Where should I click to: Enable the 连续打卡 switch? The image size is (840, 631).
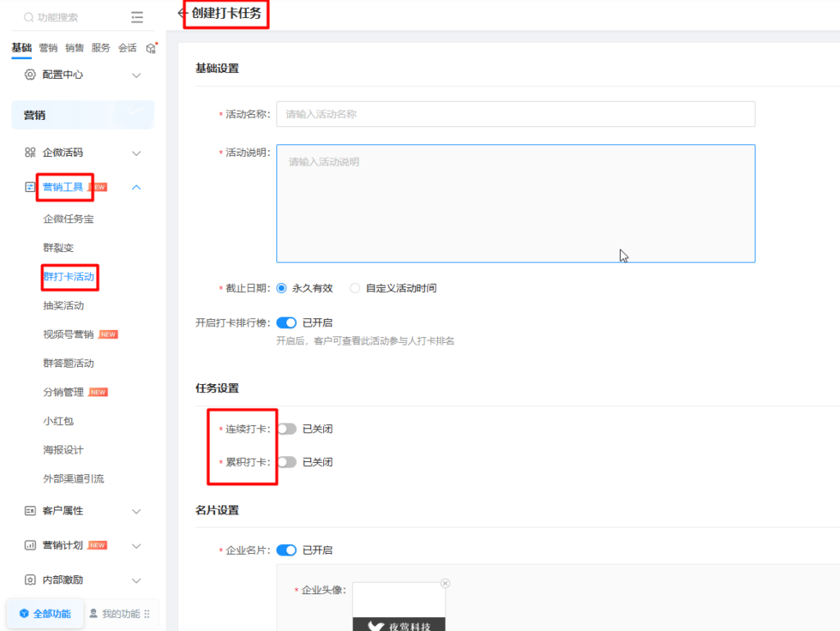click(x=286, y=429)
